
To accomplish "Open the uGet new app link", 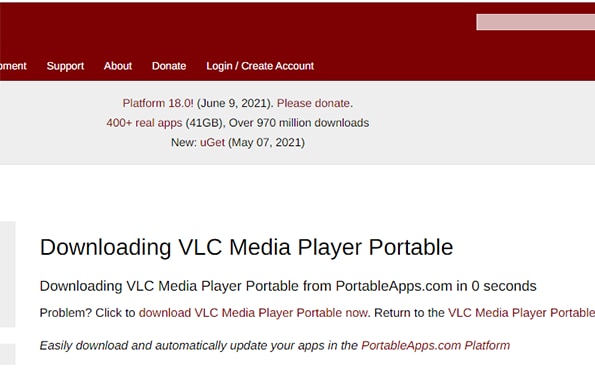I will coord(212,143).
